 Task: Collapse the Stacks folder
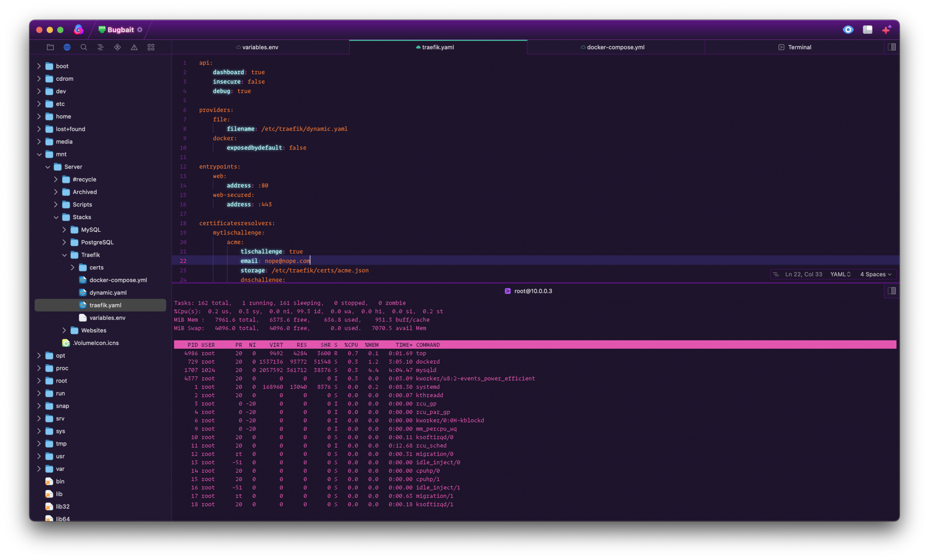click(56, 217)
